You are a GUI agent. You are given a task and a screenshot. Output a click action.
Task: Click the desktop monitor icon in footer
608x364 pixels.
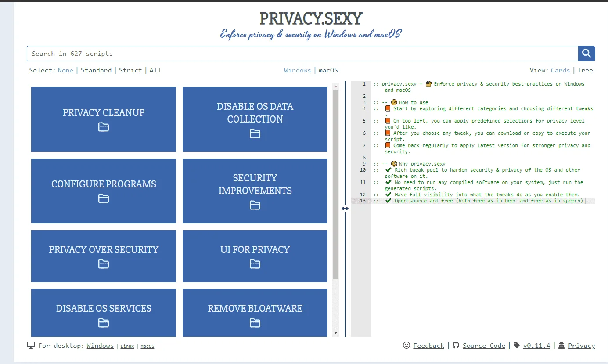click(31, 346)
